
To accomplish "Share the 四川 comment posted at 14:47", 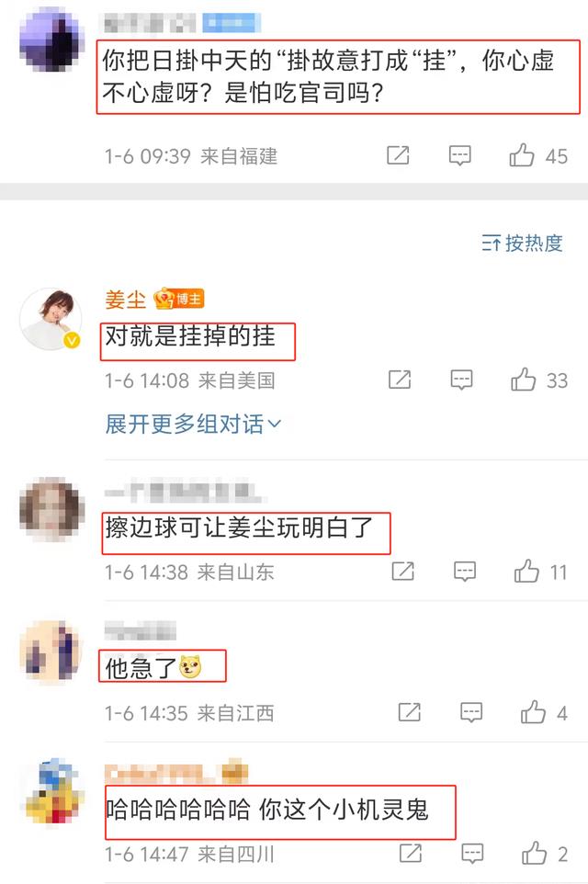I will point(411,853).
